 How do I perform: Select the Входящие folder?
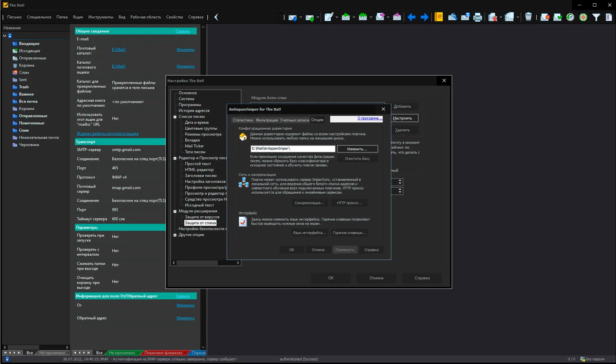pyautogui.click(x=29, y=43)
